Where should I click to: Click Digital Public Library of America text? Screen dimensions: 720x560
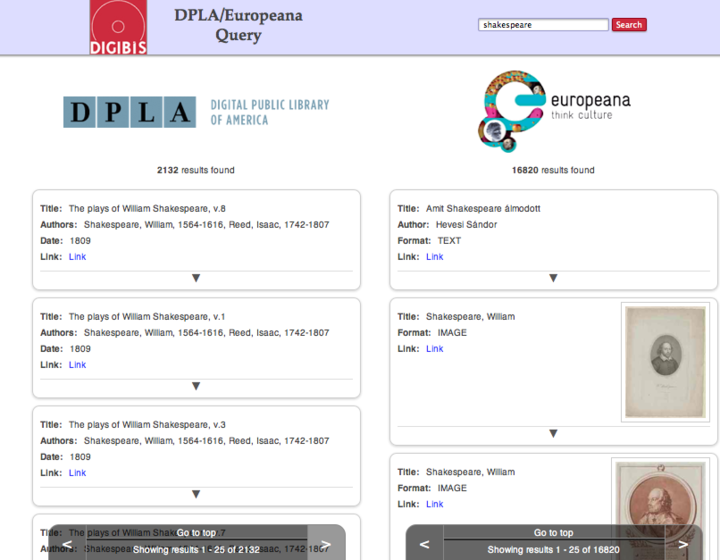[270, 112]
